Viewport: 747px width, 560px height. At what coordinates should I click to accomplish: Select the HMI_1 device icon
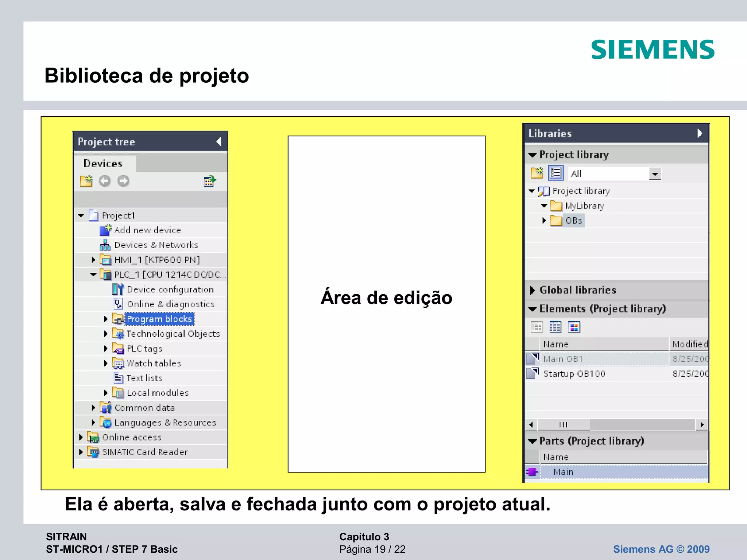coord(105,260)
